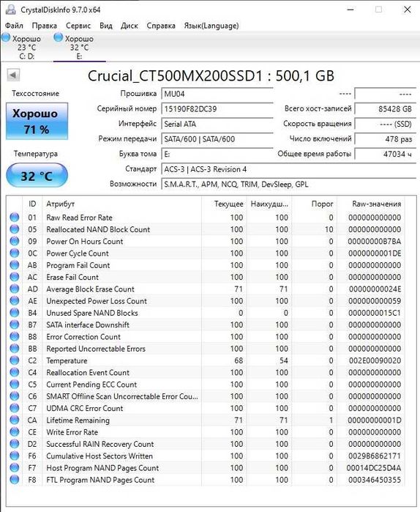Click the Интерфейс field showing Serial ATA
Screen dimensions: 420x512
coord(217,124)
